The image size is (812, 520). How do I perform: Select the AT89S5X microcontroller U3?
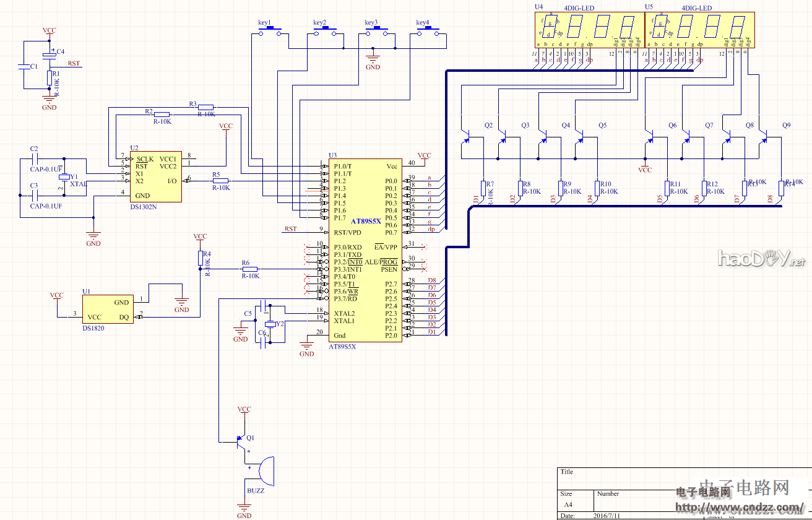[x=365, y=251]
